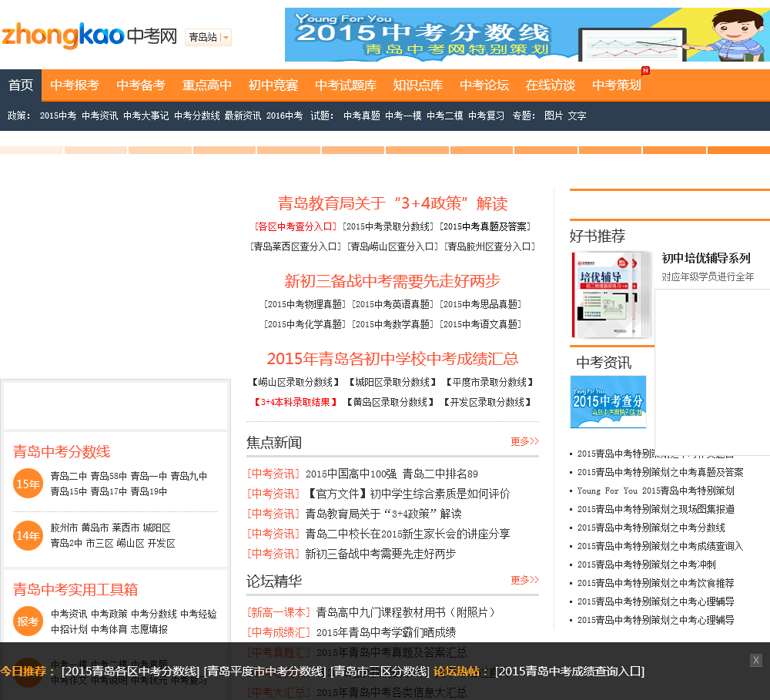Open 2015青岛中考特别策划之现场图集报道
This screenshot has width=770, height=700.
click(655, 509)
